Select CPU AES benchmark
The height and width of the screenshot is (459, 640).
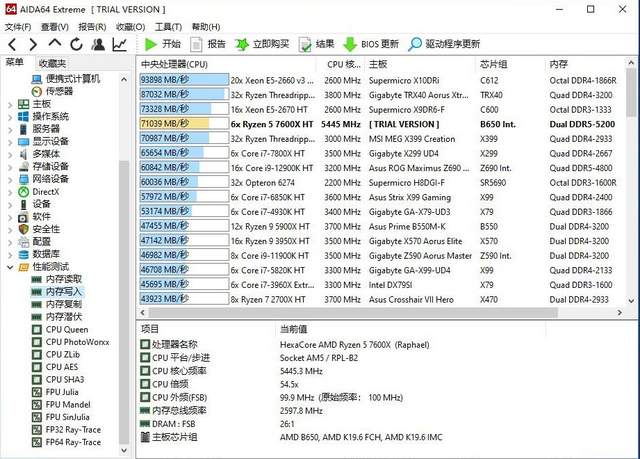pos(55,367)
